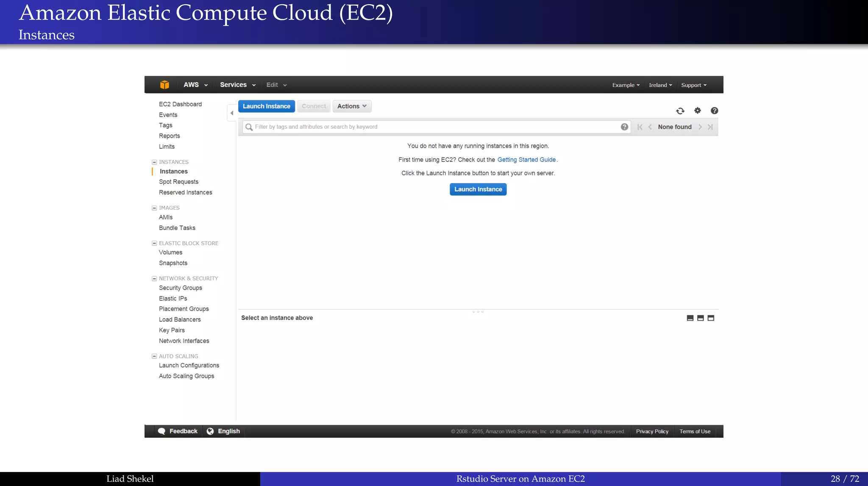Viewport: 868px width, 486px height.
Task: Change language via English button
Action: tap(223, 431)
